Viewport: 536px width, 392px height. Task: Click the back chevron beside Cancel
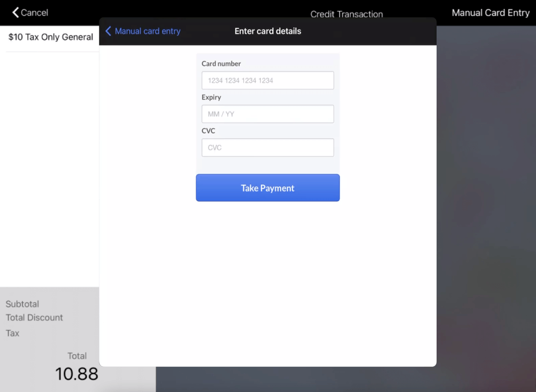tap(14, 12)
